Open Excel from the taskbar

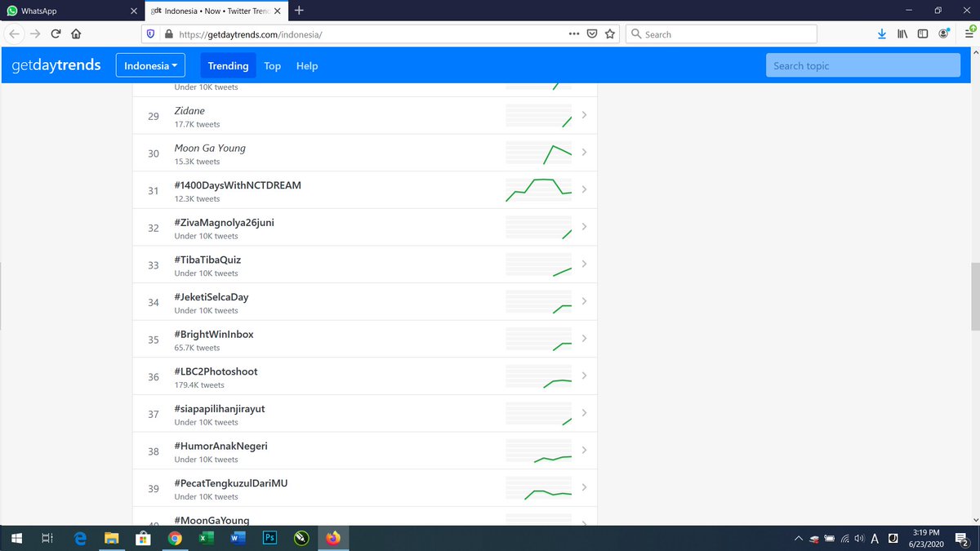(x=205, y=538)
